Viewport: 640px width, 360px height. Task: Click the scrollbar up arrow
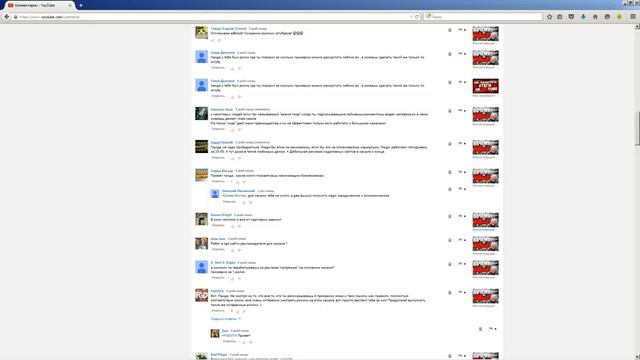(x=637, y=27)
